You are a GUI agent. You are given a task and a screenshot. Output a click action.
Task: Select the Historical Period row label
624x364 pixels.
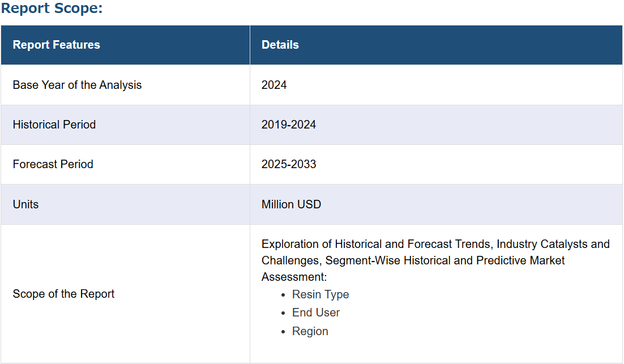[54, 125]
